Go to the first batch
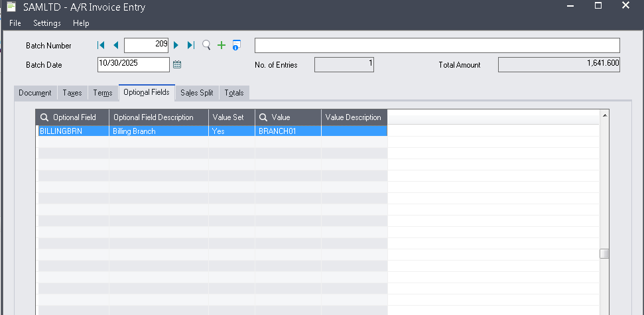 point(101,45)
